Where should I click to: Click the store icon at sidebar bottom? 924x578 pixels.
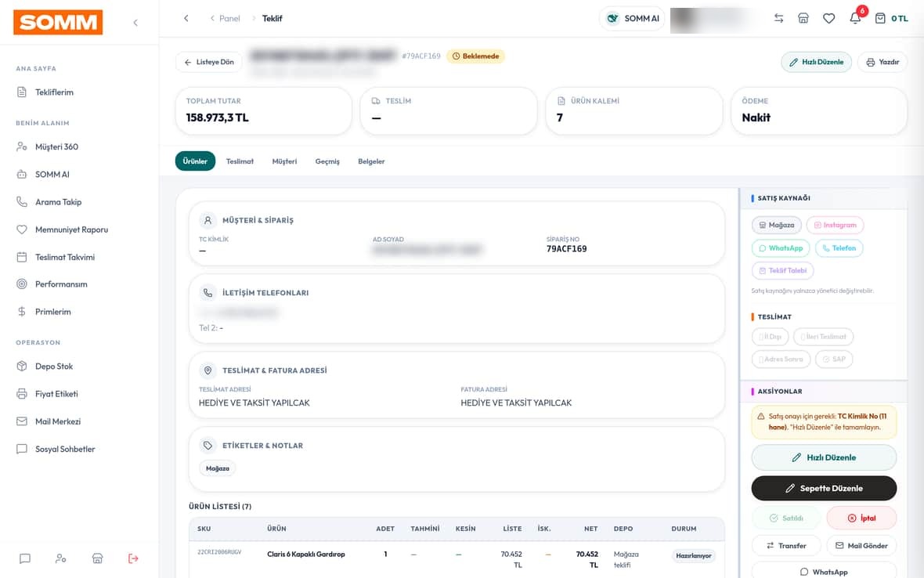click(97, 558)
